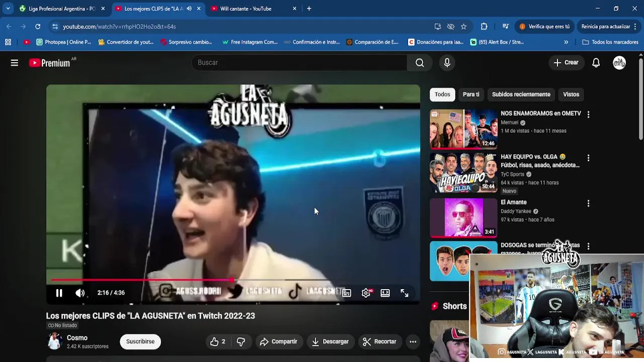Open the Cosmo channel name link
The height and width of the screenshot is (362, 644).
(x=77, y=338)
